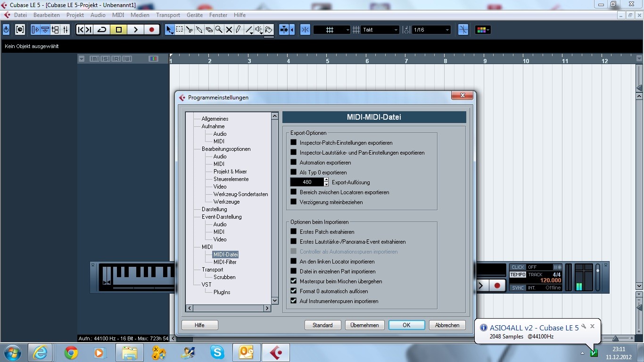Check Als Typ 0 exportieren
This screenshot has width=644, height=362.
294,172
